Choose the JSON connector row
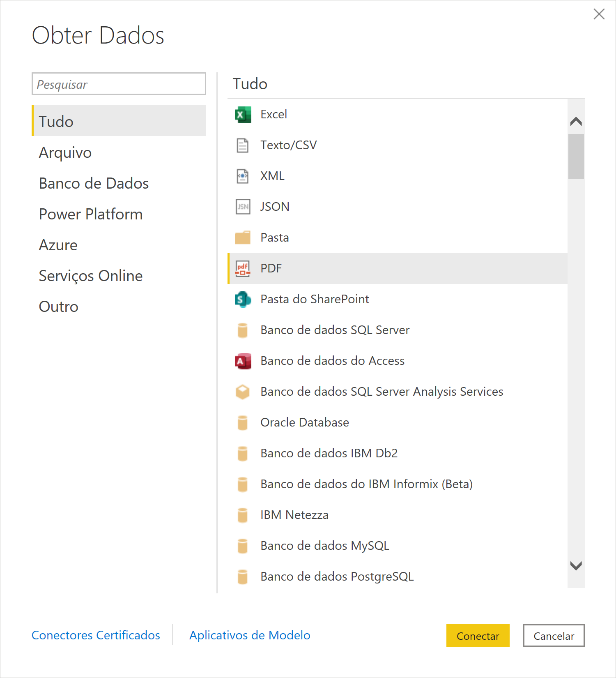 [x=398, y=207]
